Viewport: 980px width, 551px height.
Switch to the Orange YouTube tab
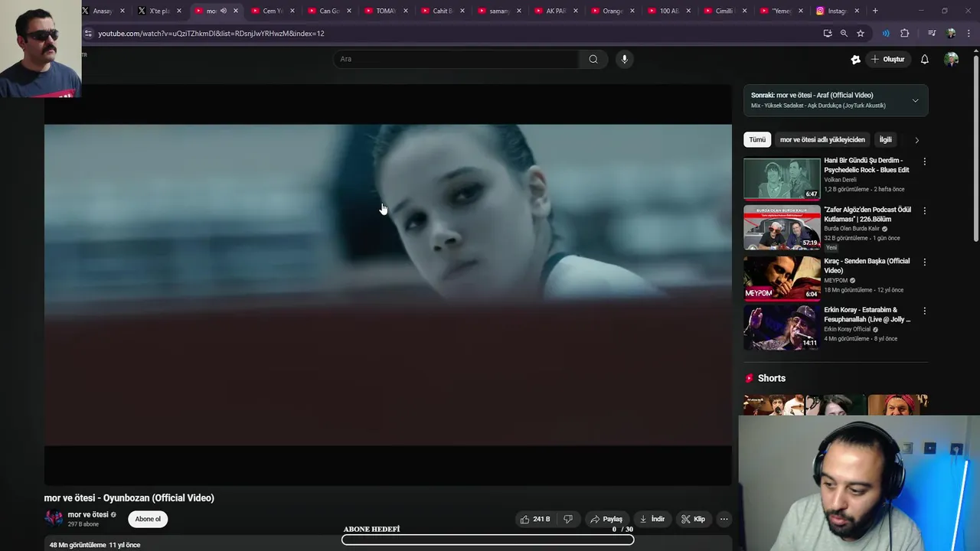tap(612, 11)
